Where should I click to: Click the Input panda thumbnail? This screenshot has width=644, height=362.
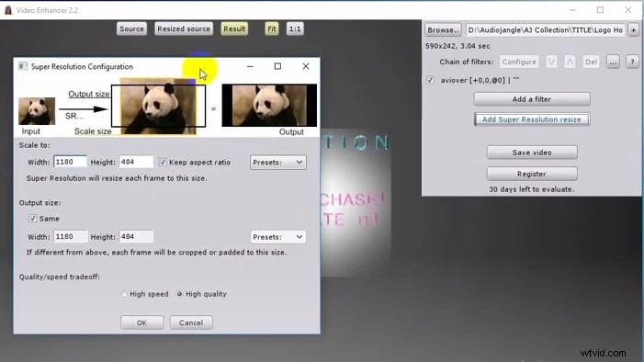point(37,111)
